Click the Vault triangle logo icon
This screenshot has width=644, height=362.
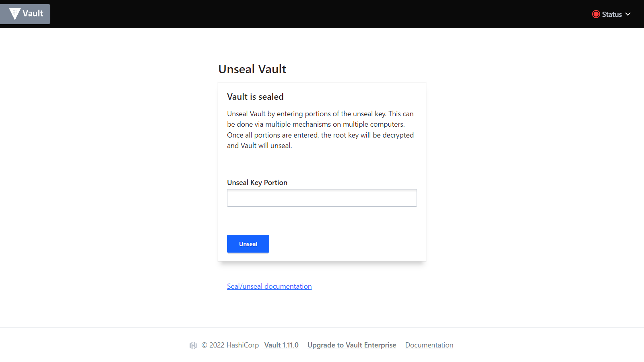(x=14, y=14)
